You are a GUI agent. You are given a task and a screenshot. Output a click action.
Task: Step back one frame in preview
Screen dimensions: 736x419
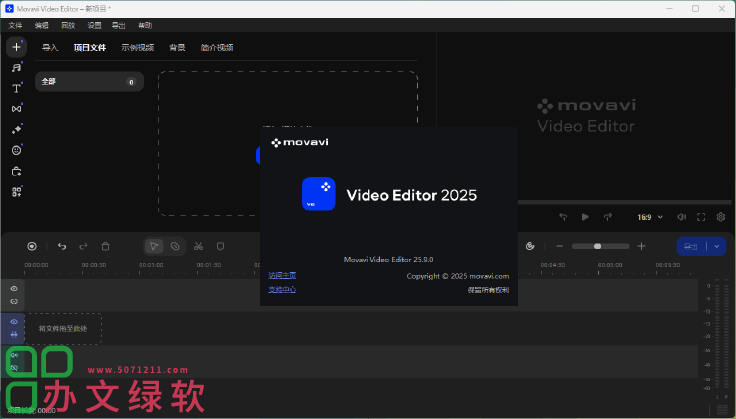point(563,217)
